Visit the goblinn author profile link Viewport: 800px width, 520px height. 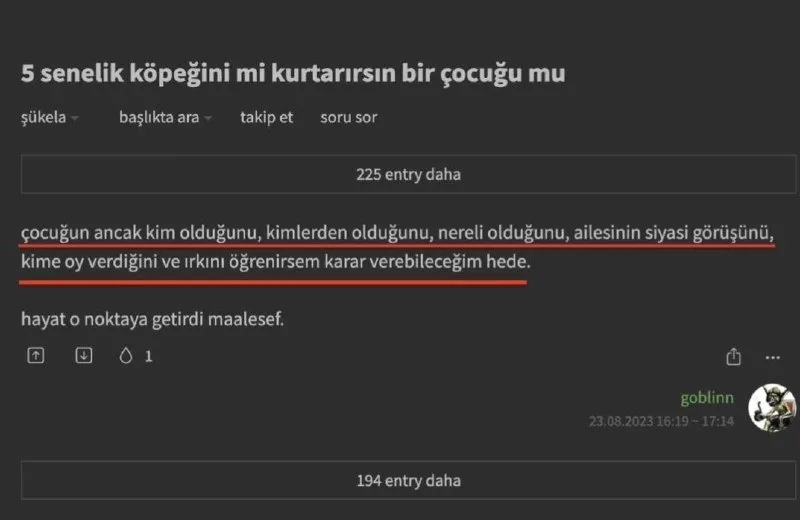click(707, 397)
